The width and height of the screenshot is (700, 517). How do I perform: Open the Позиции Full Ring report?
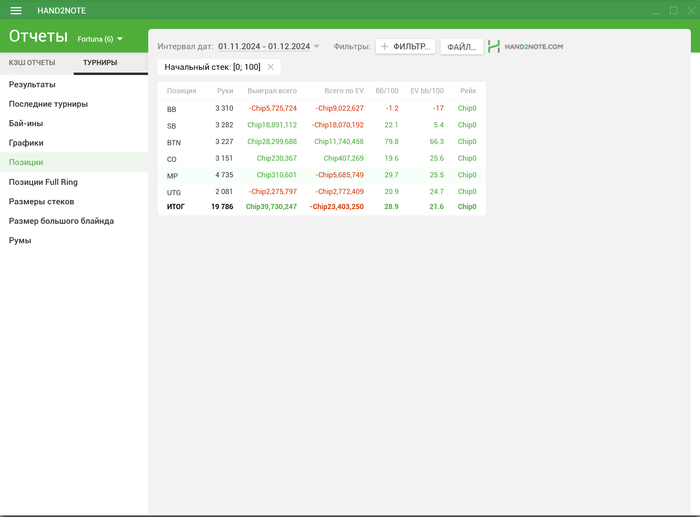[74, 182]
